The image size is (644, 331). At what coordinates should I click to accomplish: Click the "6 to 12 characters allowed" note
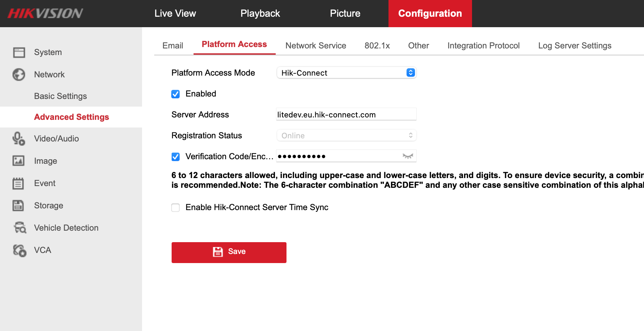pyautogui.click(x=408, y=180)
